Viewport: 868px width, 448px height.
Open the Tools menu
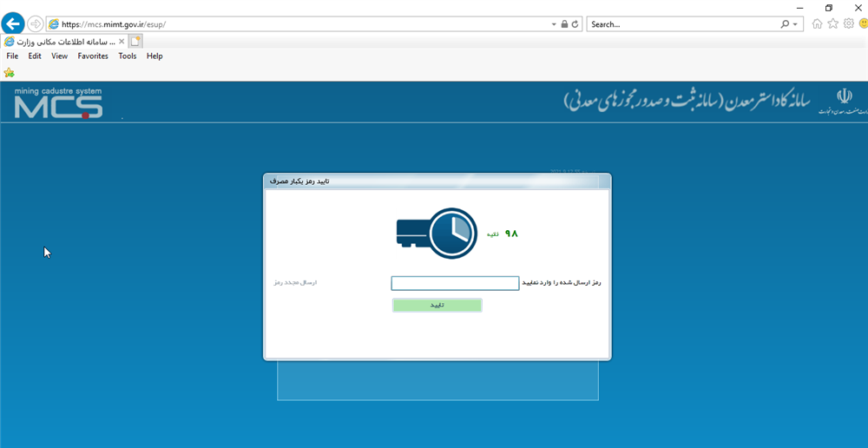(128, 56)
